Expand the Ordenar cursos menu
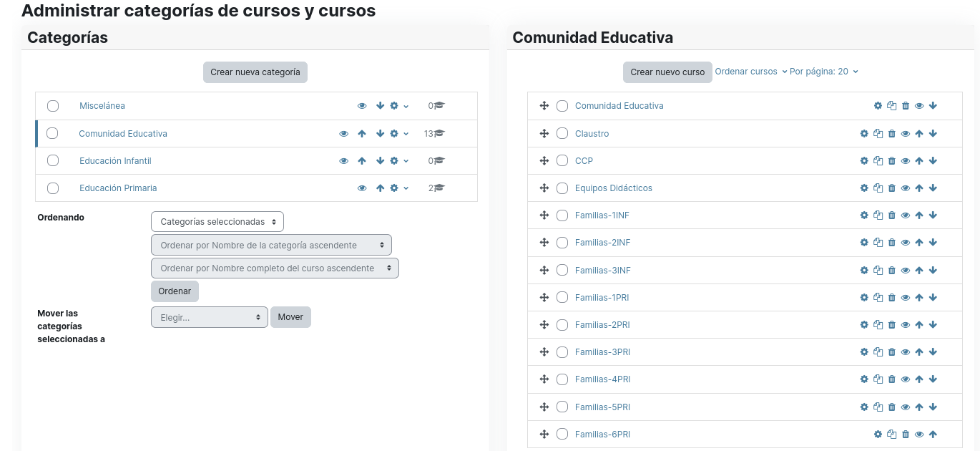This screenshot has width=980, height=451. (x=751, y=72)
